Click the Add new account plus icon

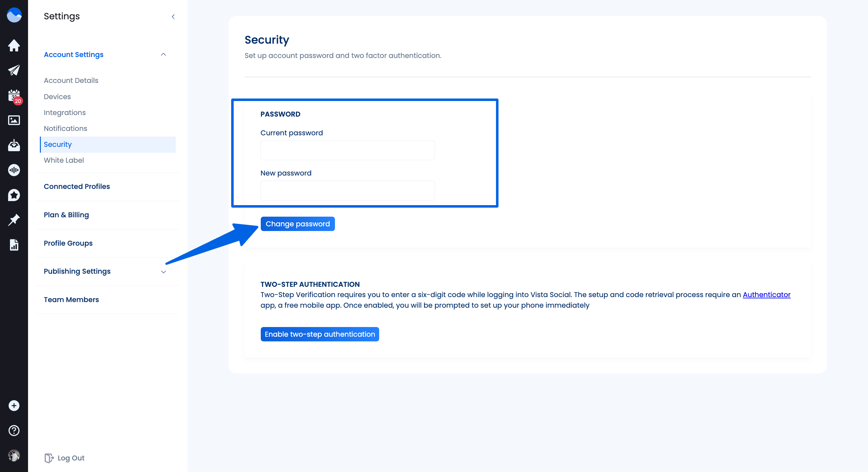point(14,406)
